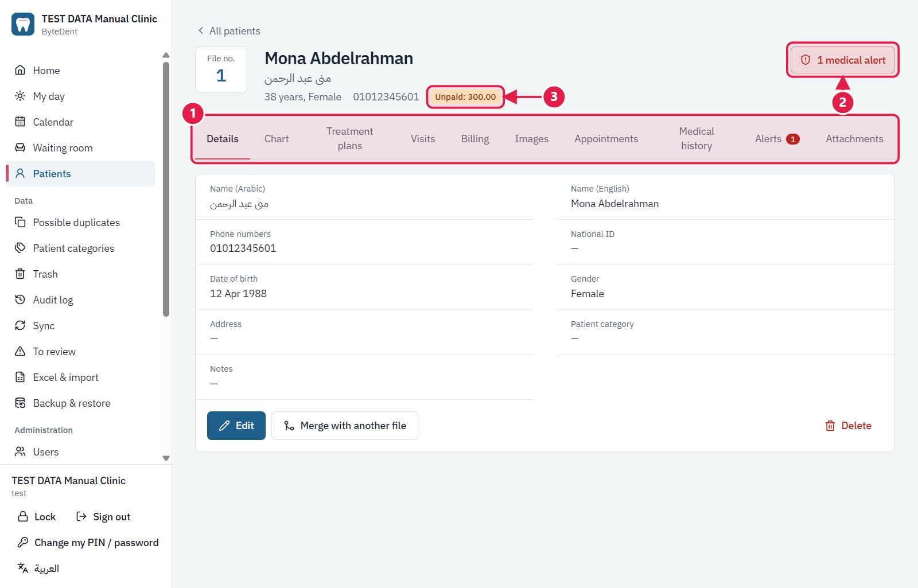Select the Patients sidebar item
The width and height of the screenshot is (918, 588).
[80, 173]
